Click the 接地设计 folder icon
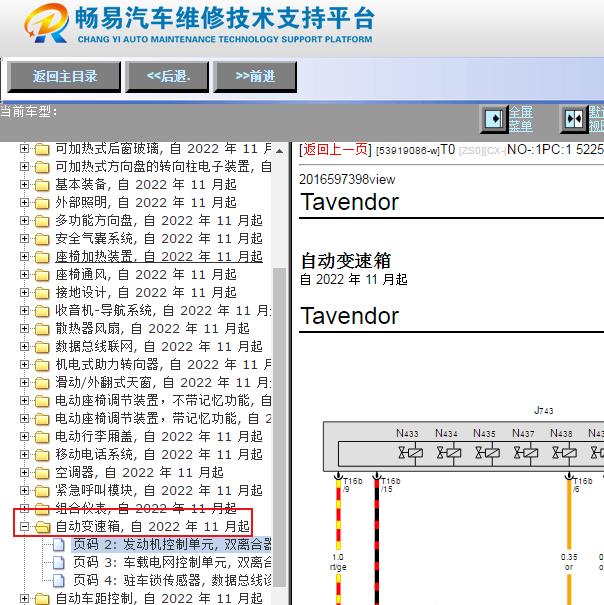This screenshot has height=605, width=604. click(x=42, y=293)
